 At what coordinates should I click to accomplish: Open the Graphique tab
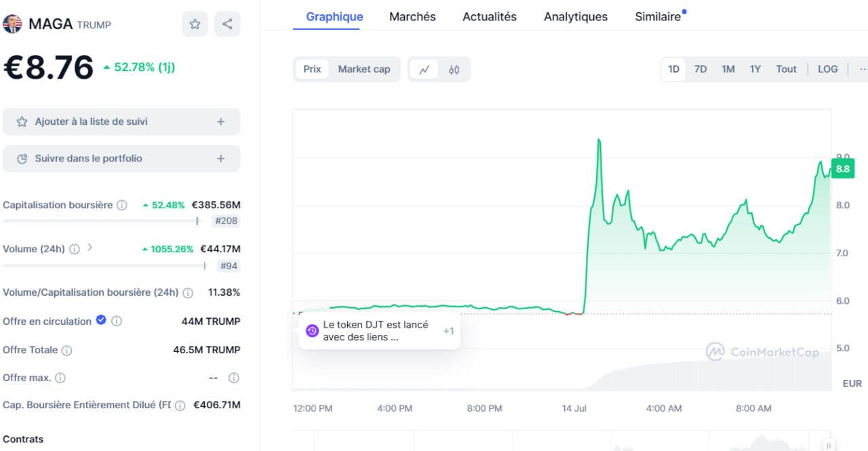(x=334, y=16)
